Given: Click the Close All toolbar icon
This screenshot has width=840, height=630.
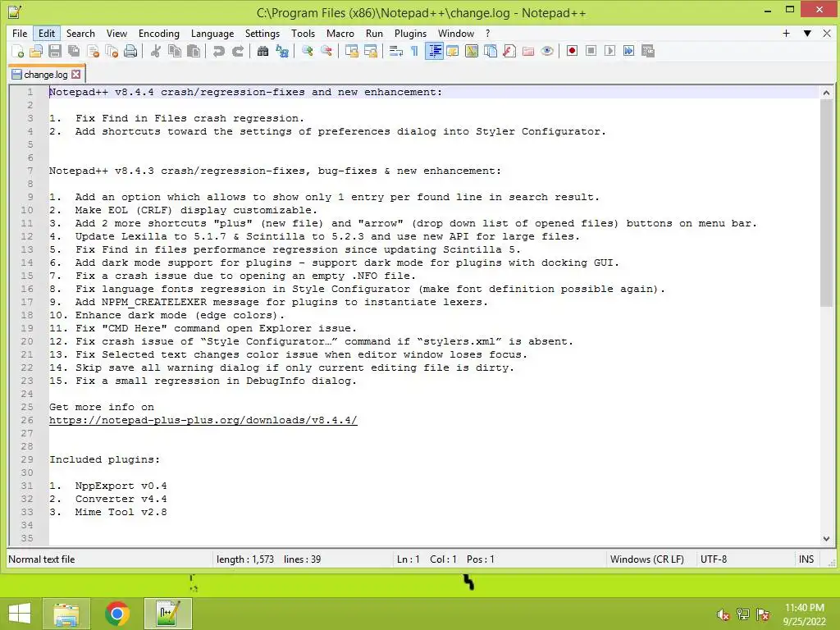Looking at the screenshot, I should coord(112,51).
